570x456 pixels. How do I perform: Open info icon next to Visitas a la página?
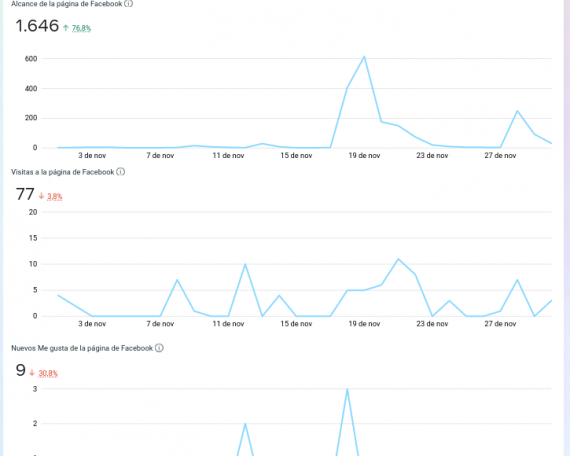pos(120,172)
